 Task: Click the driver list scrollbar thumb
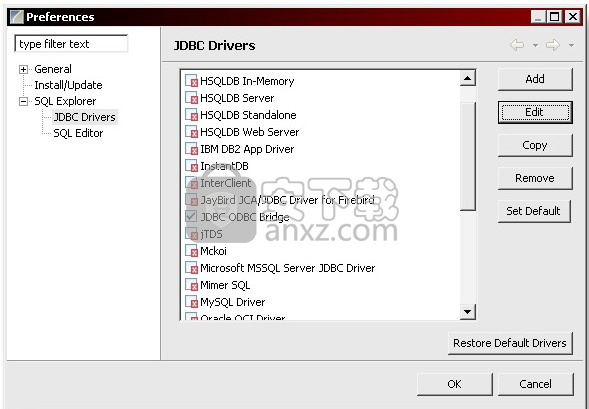pos(468,156)
